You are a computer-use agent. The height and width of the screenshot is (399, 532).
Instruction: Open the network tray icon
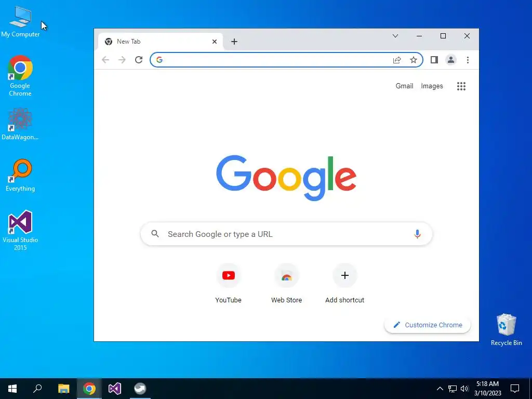(x=453, y=389)
